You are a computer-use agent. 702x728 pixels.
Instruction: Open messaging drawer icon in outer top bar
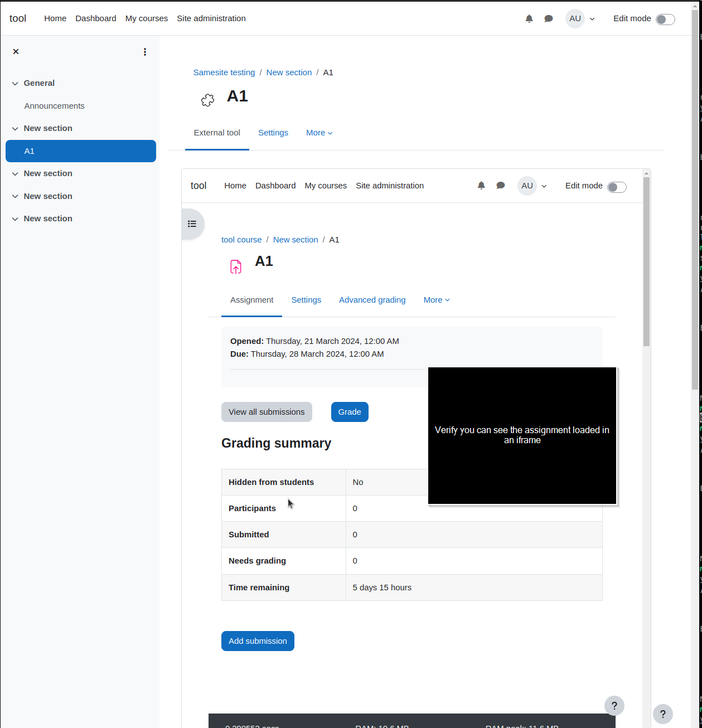pos(549,18)
